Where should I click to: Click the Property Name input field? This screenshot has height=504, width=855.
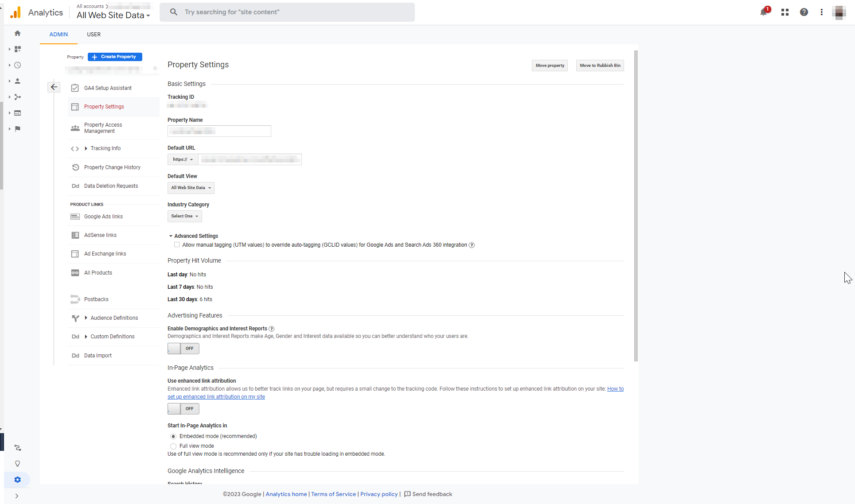[219, 131]
